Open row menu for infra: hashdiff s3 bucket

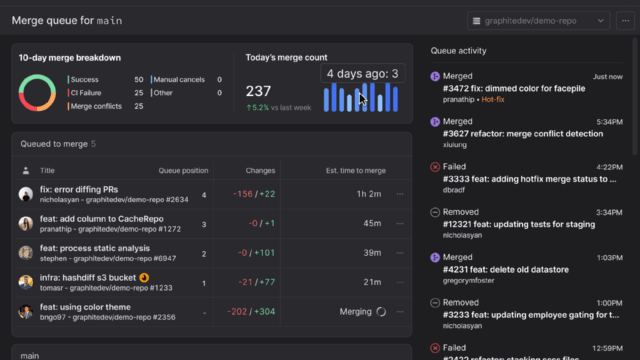[x=400, y=282]
